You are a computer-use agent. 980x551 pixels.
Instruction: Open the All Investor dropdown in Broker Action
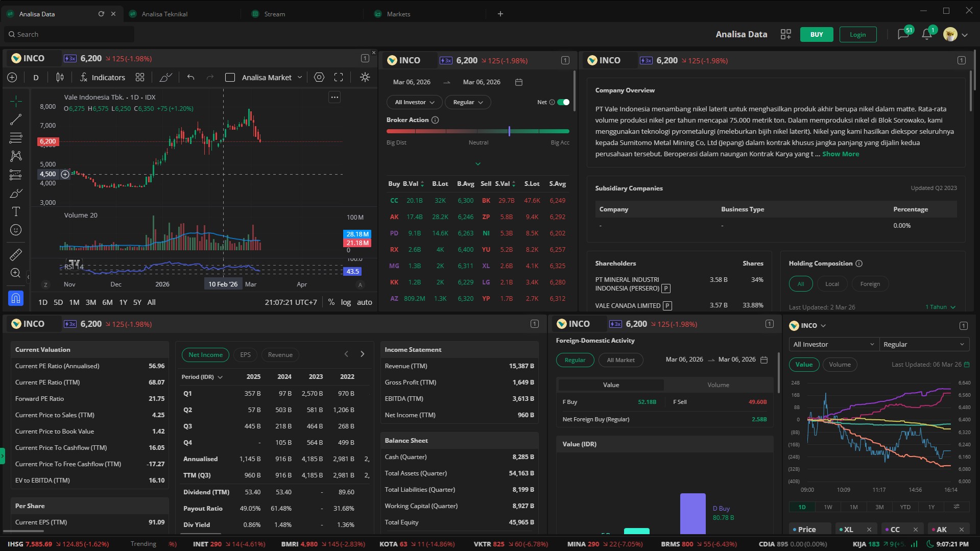pyautogui.click(x=414, y=102)
